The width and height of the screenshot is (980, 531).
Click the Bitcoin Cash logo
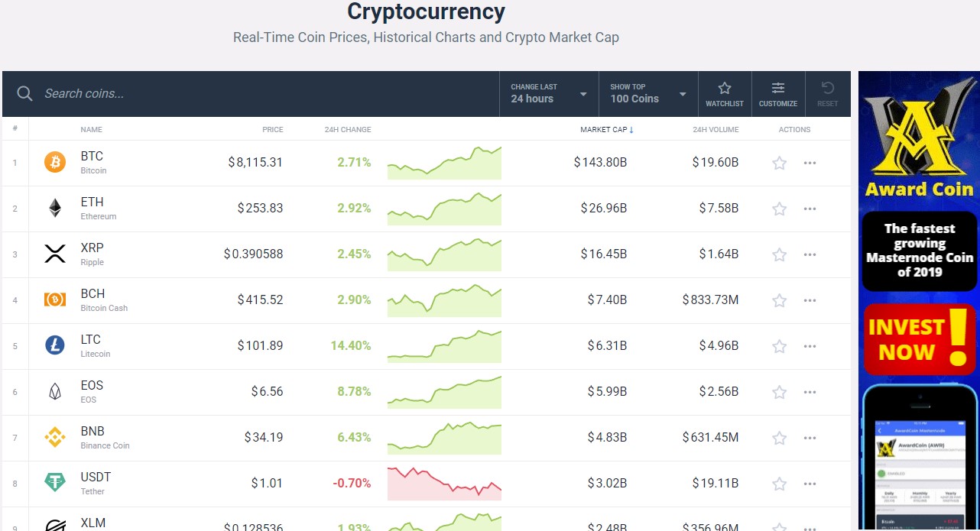point(55,299)
